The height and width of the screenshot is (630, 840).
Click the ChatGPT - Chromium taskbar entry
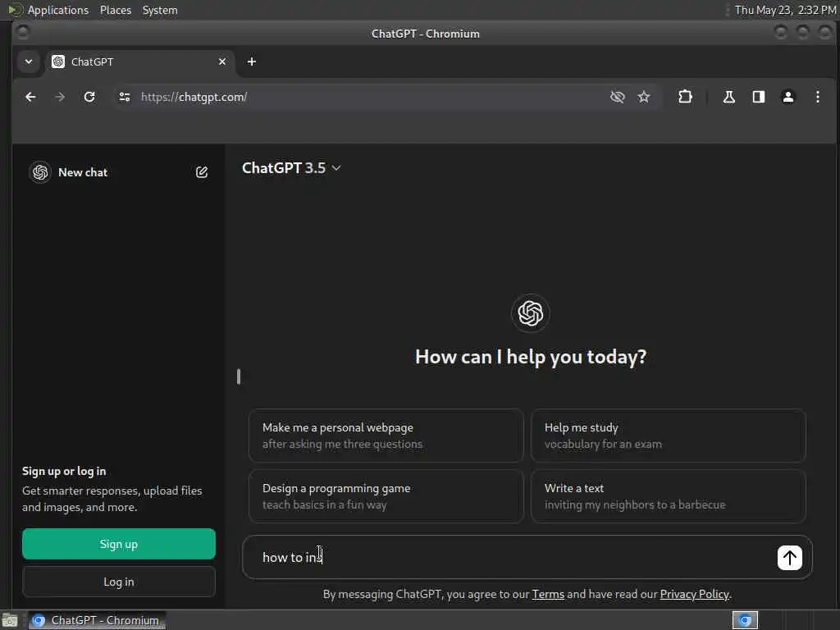(x=97, y=620)
